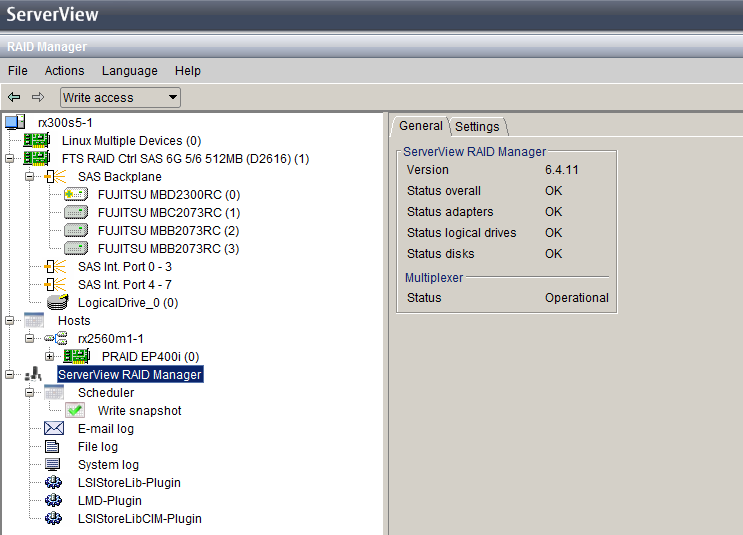The image size is (743, 535).
Task: Select FUJITSU MBC2073RC (1) drive label
Action: pos(169,213)
